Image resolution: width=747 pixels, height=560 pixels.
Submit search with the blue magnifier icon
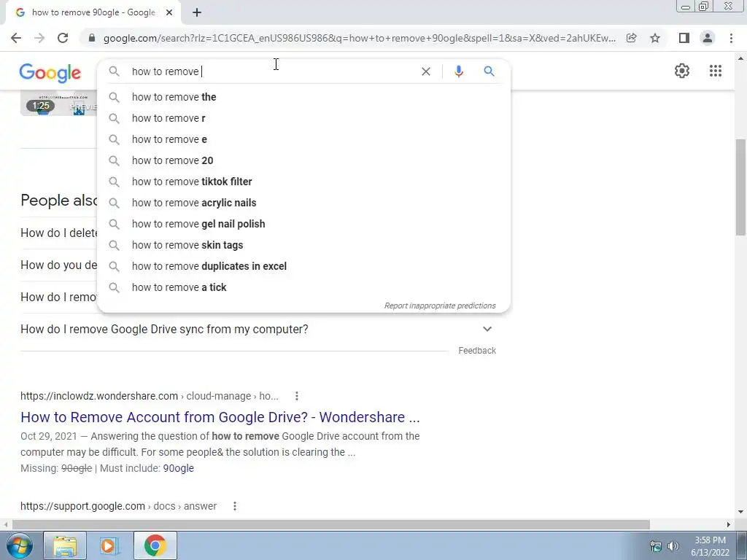489,71
